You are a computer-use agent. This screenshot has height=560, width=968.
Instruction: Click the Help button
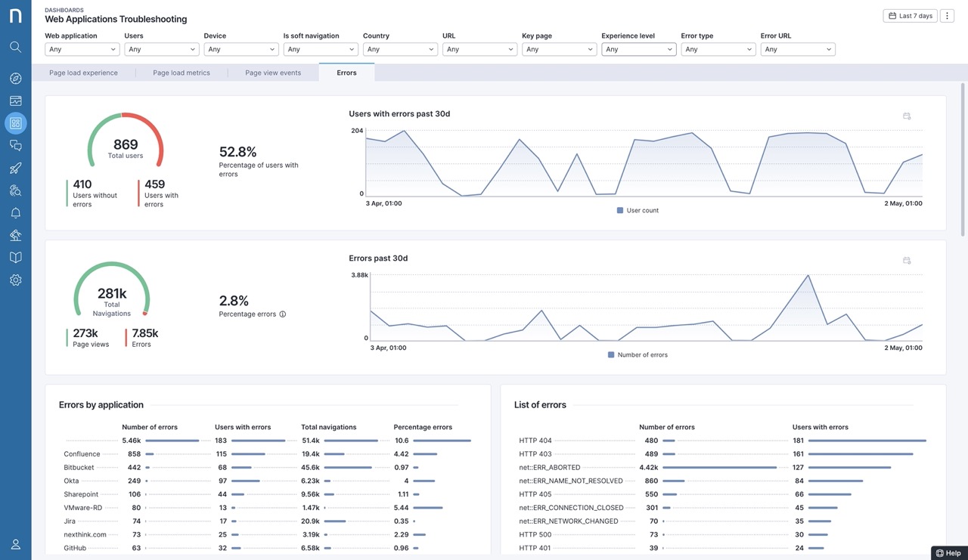(949, 553)
